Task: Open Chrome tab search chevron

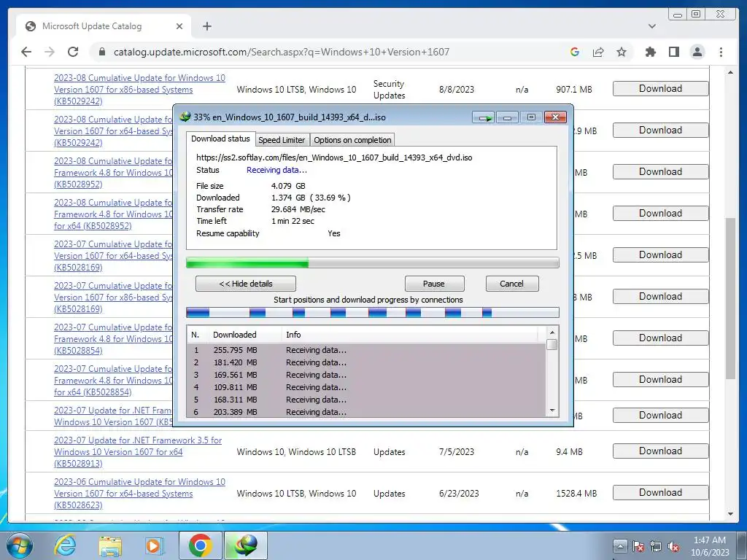Action: pos(651,26)
